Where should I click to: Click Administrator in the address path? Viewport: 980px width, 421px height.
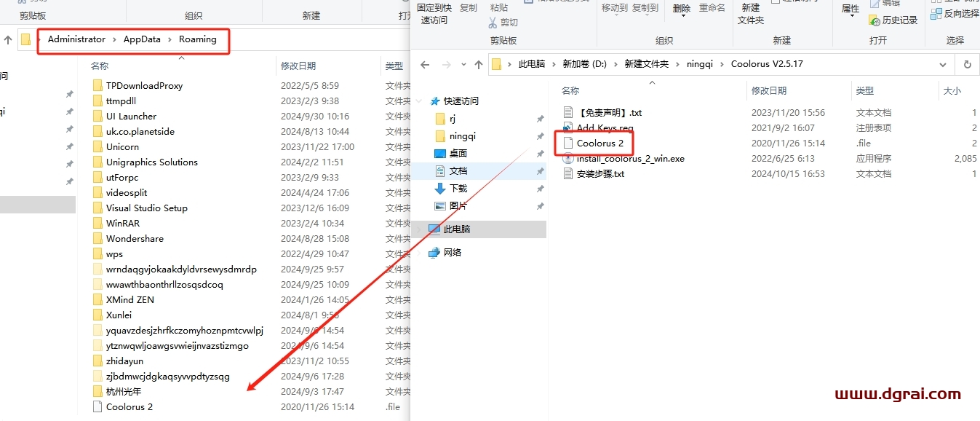(76, 39)
